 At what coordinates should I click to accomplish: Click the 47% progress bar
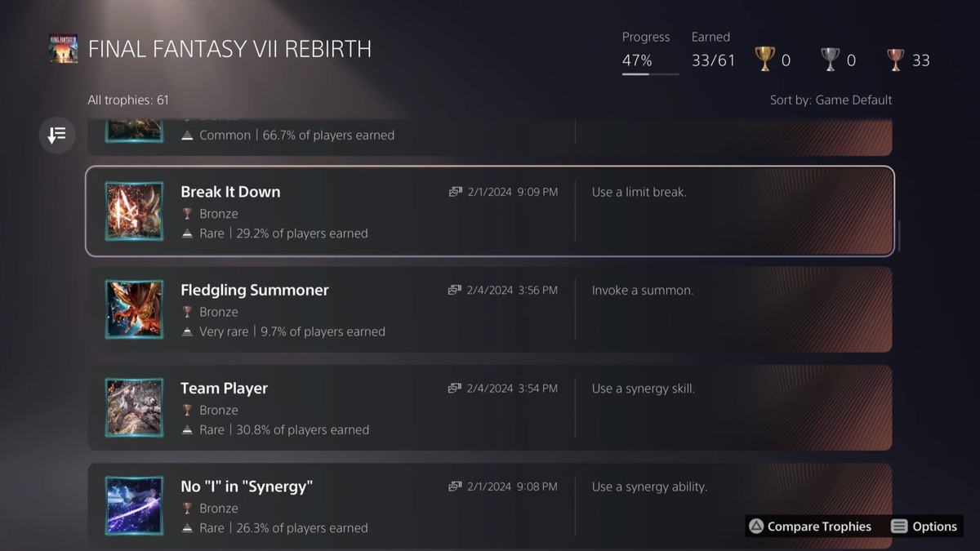point(650,74)
